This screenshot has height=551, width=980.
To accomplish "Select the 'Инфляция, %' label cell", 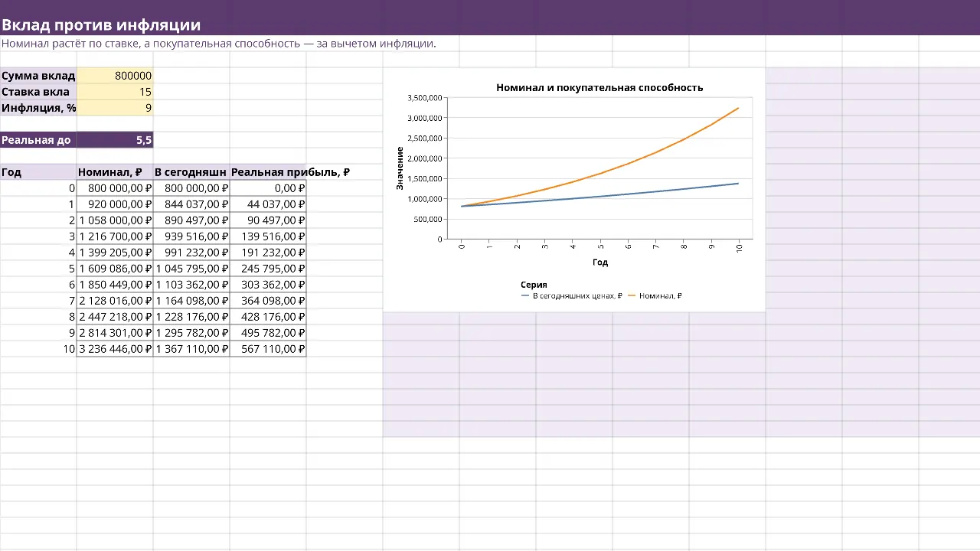I will point(38,108).
